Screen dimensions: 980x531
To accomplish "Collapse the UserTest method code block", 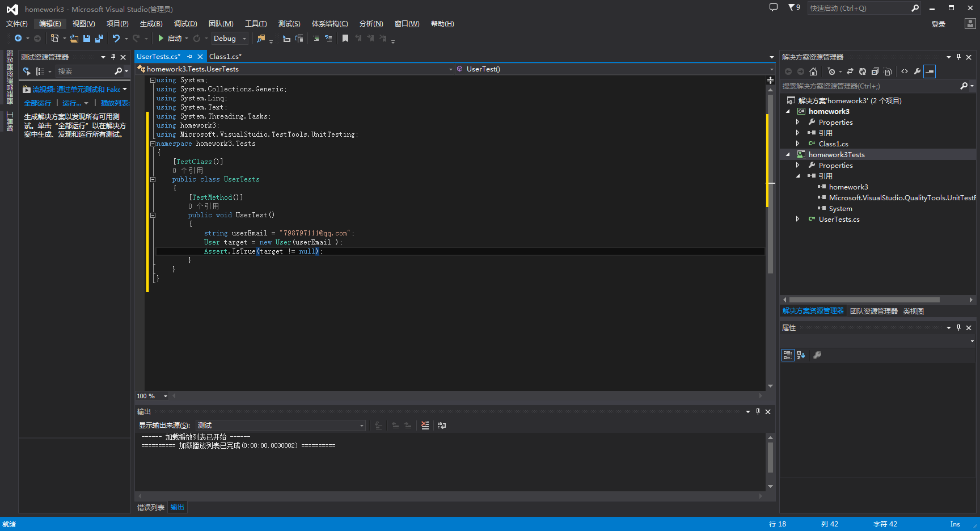I will coord(153,215).
